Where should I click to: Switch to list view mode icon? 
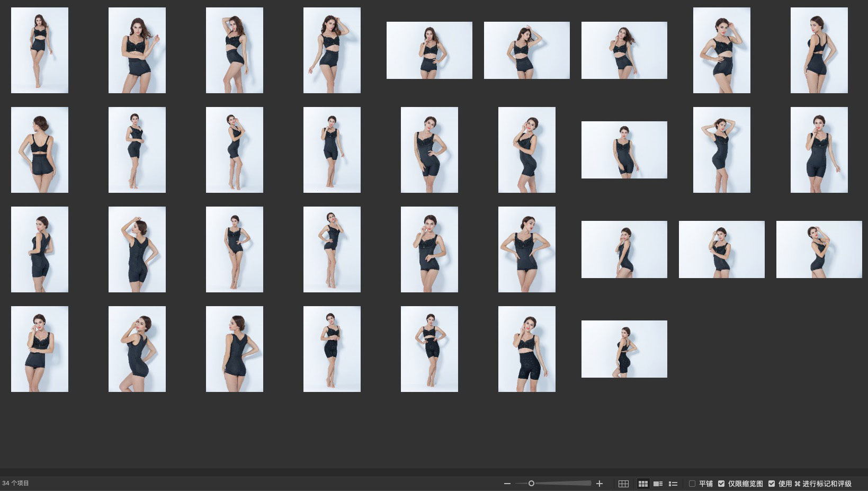tap(673, 484)
